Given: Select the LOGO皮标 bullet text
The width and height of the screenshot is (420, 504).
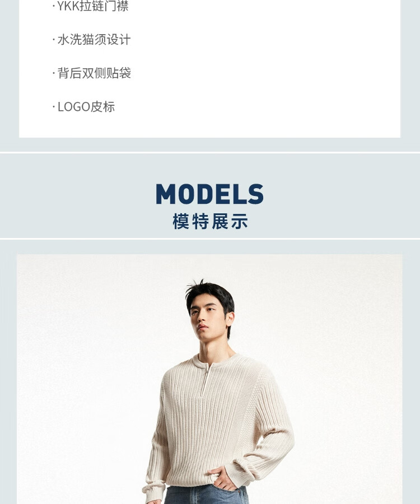Looking at the screenshot, I should click(x=86, y=107).
